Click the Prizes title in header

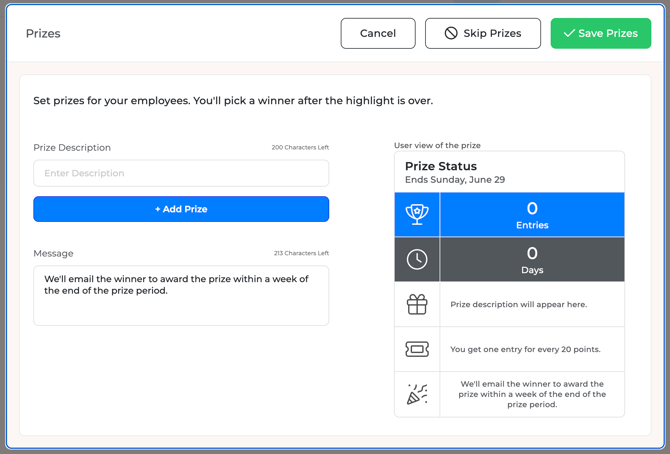[43, 33]
